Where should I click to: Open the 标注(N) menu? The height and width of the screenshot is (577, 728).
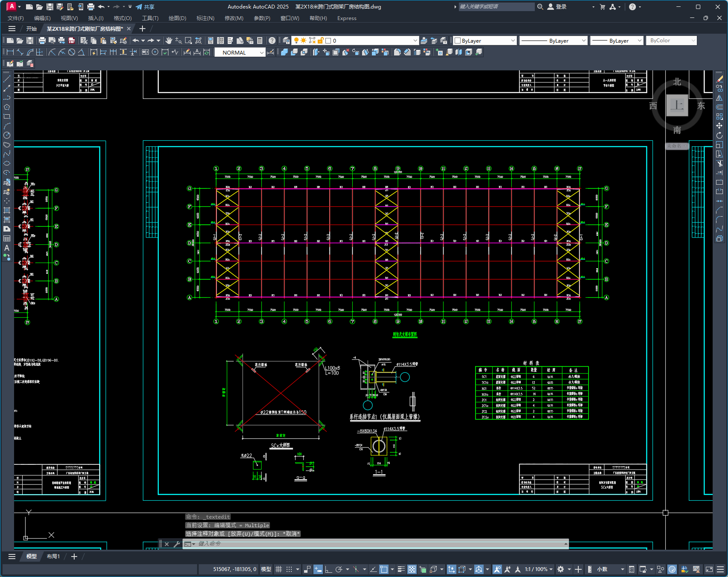(x=205, y=18)
